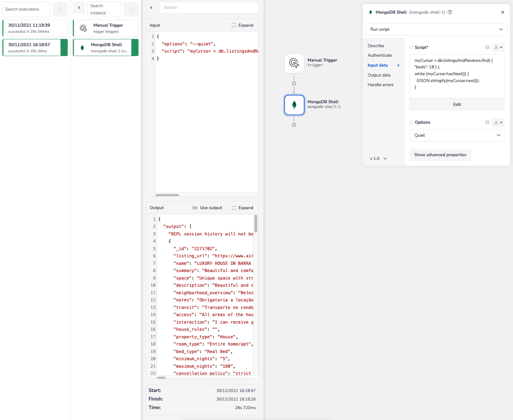Viewport: 513px width, 420px height.
Task: Collapse the executions list with the back chevron
Action: [79, 8]
